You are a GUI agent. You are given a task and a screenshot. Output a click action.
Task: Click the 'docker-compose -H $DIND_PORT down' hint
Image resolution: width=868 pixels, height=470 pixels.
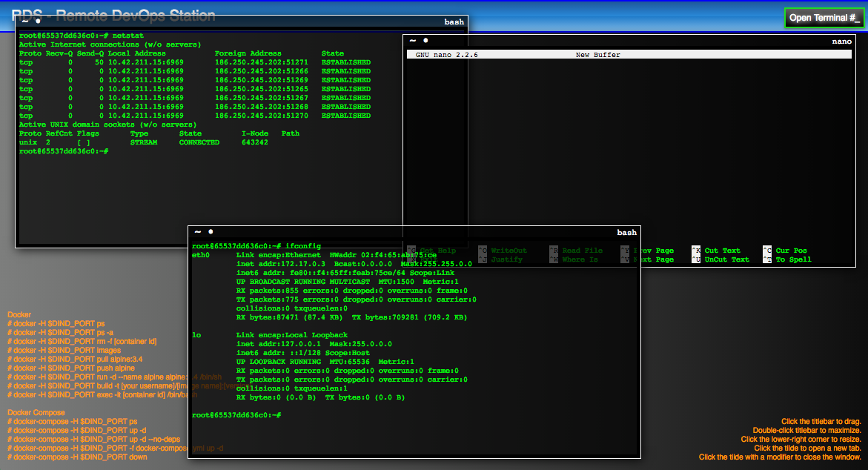(78, 457)
